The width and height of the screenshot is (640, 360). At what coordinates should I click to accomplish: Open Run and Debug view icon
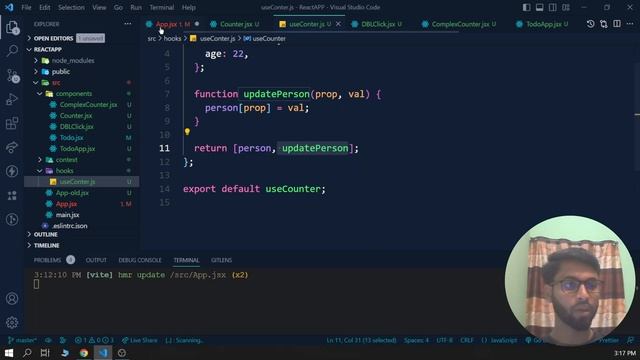[12, 99]
